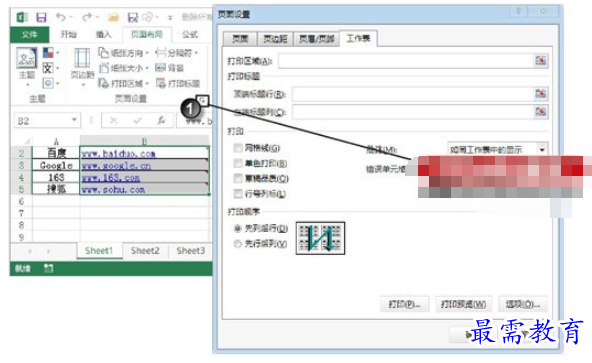Viewport: 592px width, 363px height.
Task: Click into the 左端标题列(C) input field
Action: pyautogui.click(x=413, y=111)
